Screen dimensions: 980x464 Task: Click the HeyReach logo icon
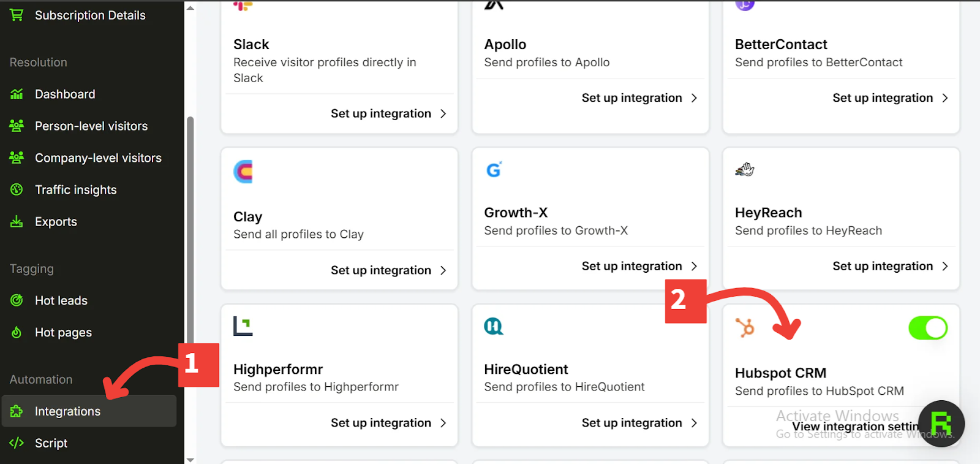[745, 169]
